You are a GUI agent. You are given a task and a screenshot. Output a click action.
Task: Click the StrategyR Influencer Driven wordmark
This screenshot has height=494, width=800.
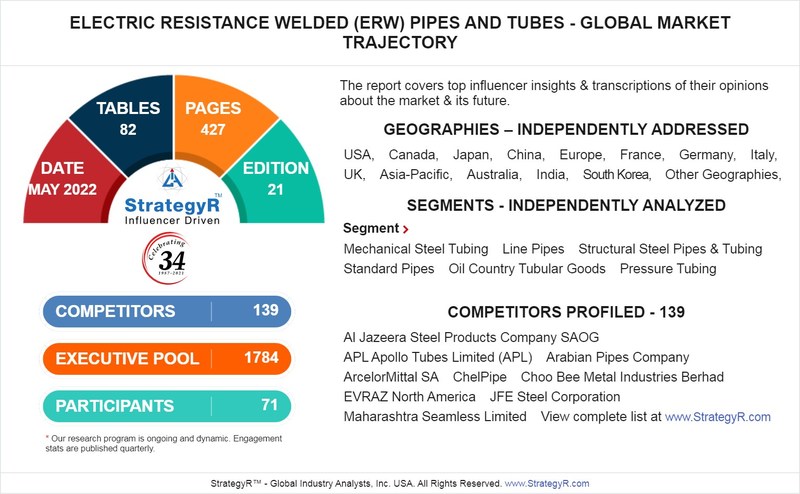172,210
